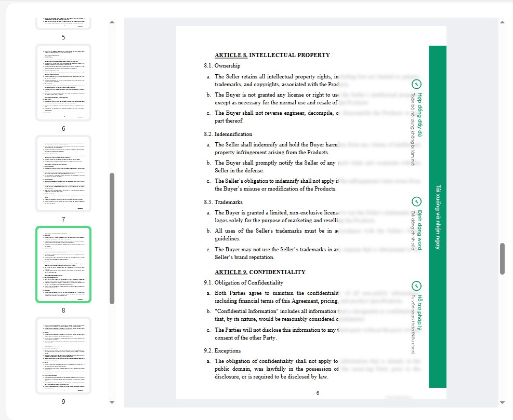Click the green 'Tải xuống và nhận ngay' download button
The image size is (513, 420).
438,216
